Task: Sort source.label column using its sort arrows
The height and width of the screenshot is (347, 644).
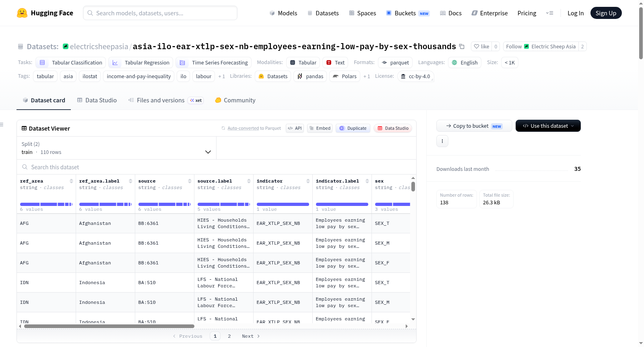Action: 249,181
